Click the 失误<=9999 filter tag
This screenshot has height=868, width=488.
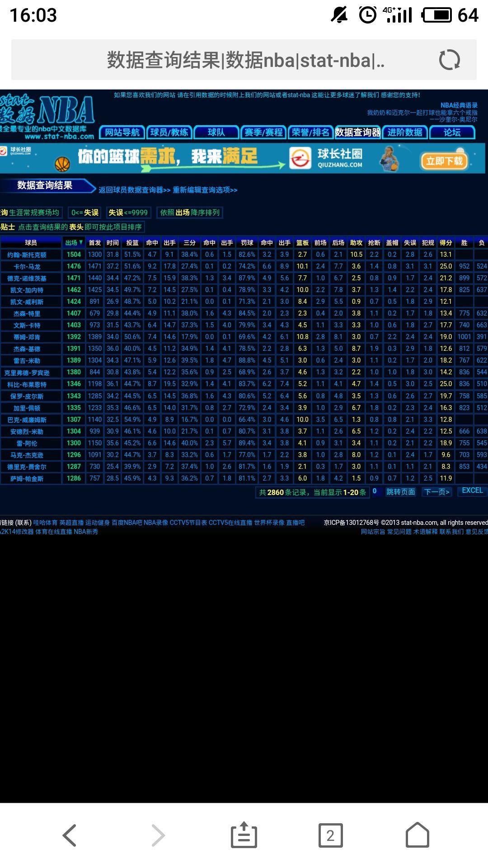(128, 212)
